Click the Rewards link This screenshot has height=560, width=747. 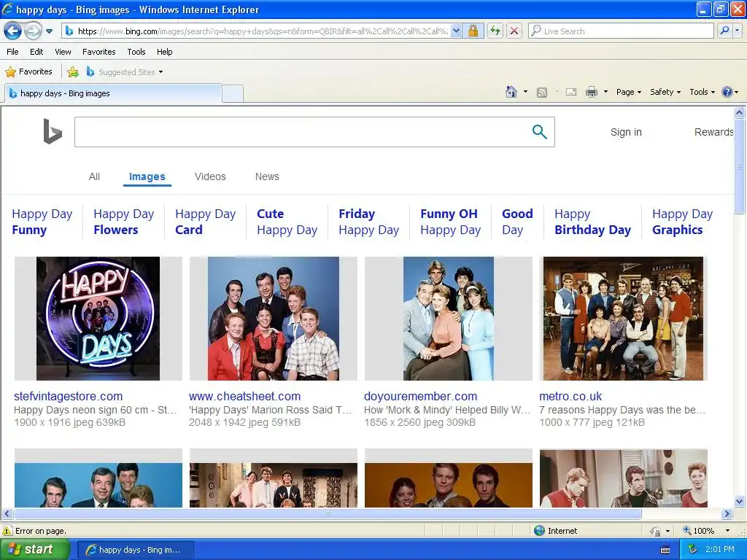(713, 133)
